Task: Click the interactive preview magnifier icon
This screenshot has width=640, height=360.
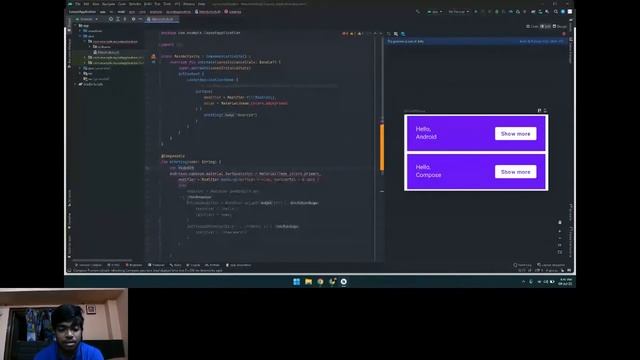Action: 396,34
